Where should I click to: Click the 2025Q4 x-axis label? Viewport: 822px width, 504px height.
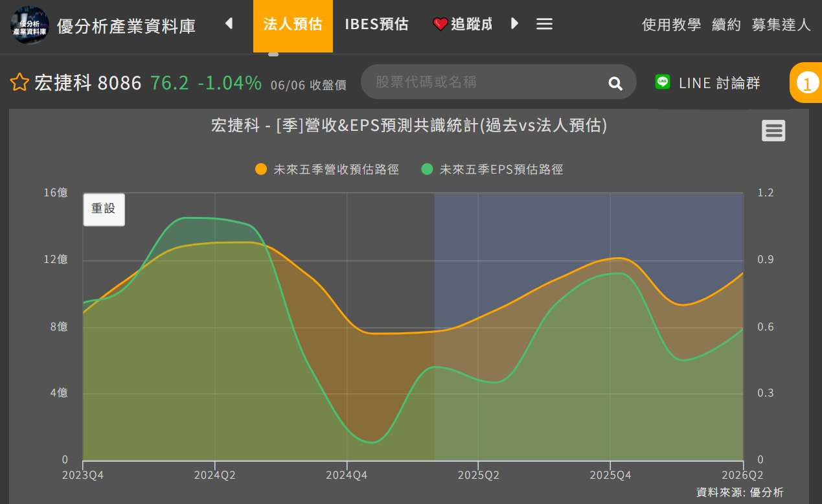[x=611, y=475]
